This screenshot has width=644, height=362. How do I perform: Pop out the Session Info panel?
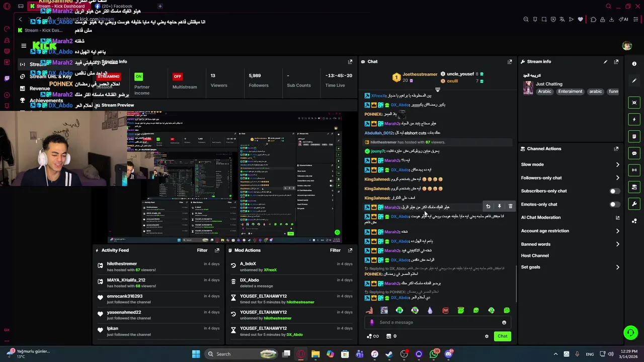[x=350, y=62]
